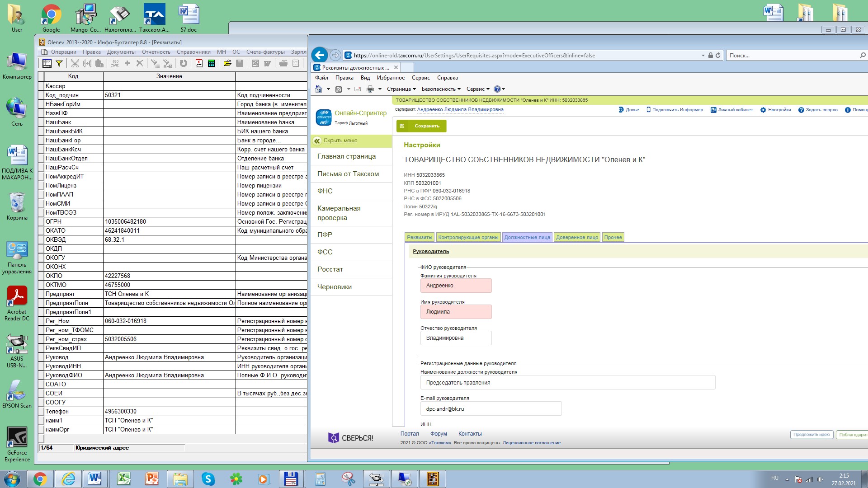Click the plus add-record icon in Инфо-Бухгалтер toolbar
The height and width of the screenshot is (488, 868).
click(x=127, y=63)
